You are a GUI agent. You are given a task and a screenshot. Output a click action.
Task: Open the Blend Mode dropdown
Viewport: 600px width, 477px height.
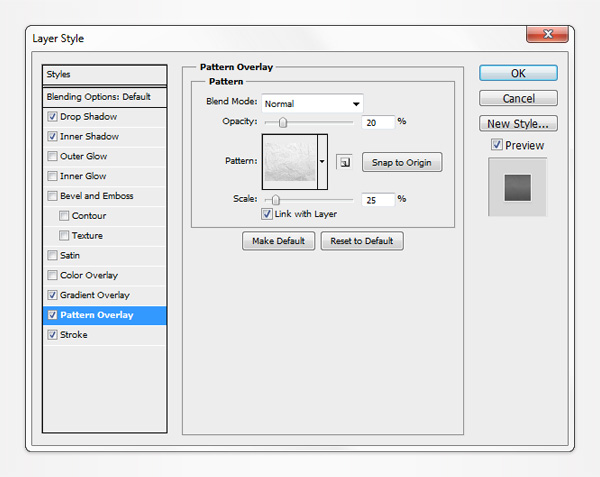click(312, 103)
